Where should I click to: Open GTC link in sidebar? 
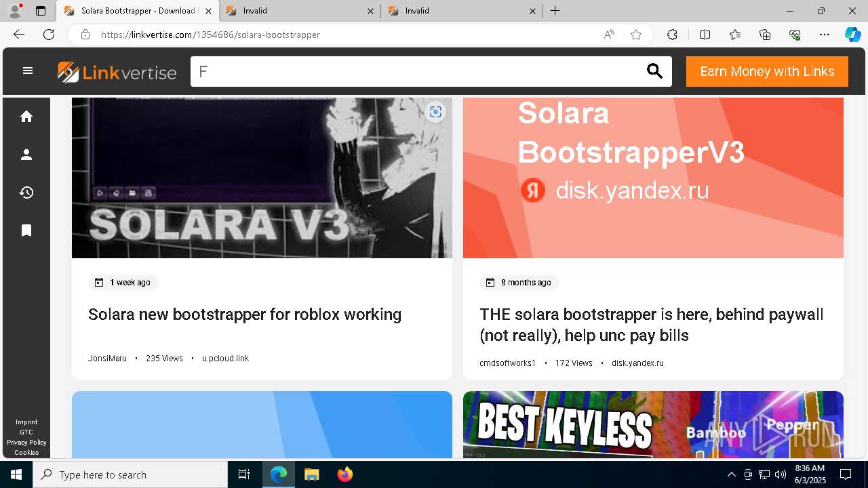click(x=26, y=432)
